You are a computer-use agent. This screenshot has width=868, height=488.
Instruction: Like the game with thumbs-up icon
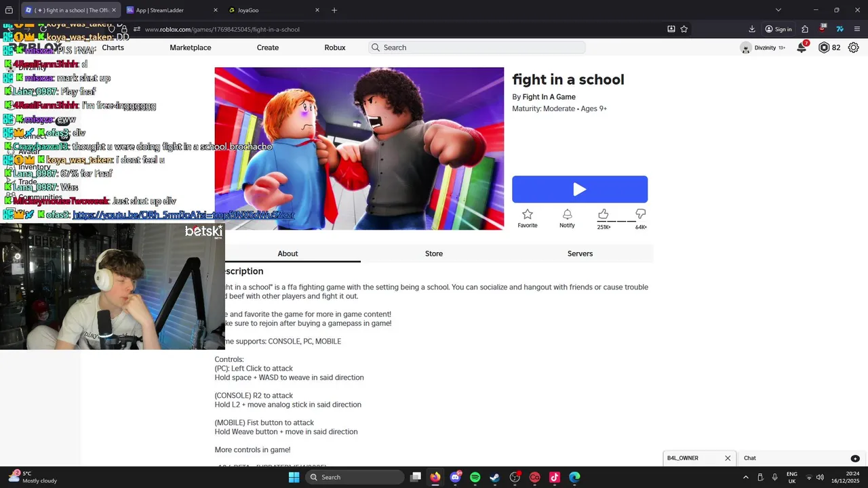coord(603,214)
